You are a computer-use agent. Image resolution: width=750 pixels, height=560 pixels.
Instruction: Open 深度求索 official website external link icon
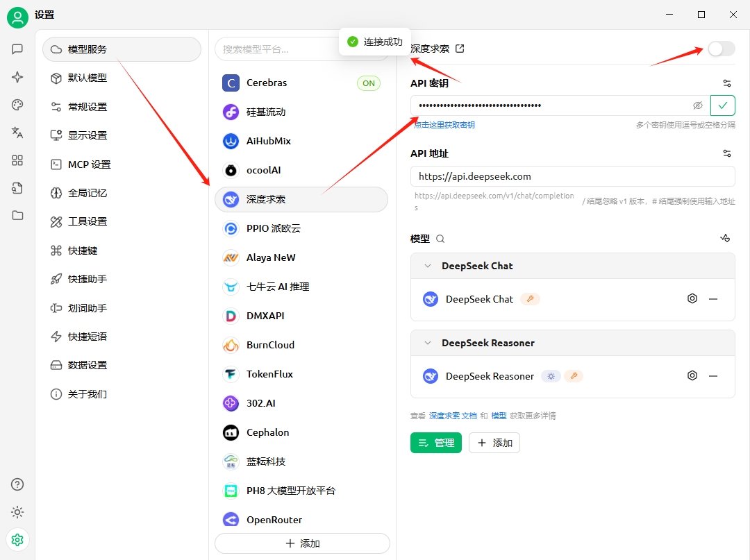click(460, 49)
